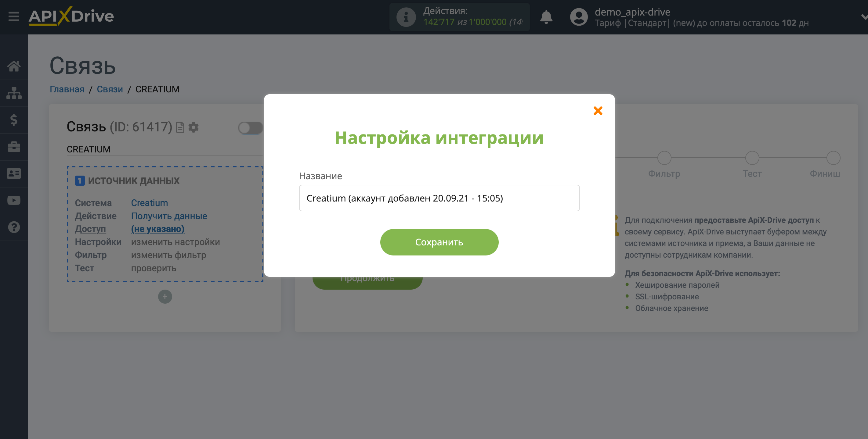
Task: Click проверить text in Тест row
Action: click(154, 268)
